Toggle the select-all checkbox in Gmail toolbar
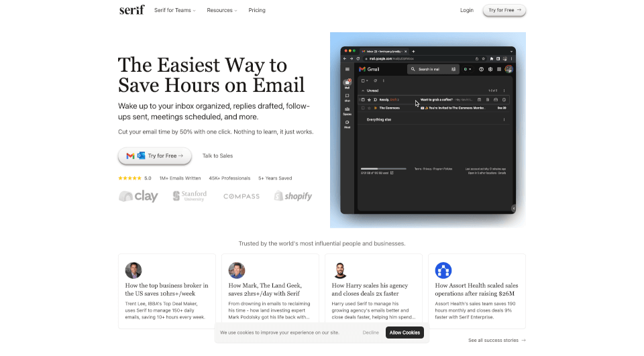644x356 pixels. click(363, 81)
